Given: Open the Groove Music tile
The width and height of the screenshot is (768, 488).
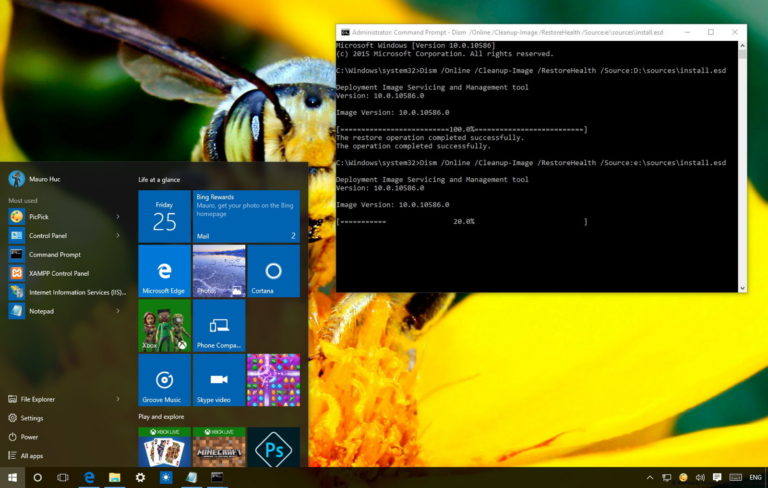Looking at the screenshot, I should (164, 380).
